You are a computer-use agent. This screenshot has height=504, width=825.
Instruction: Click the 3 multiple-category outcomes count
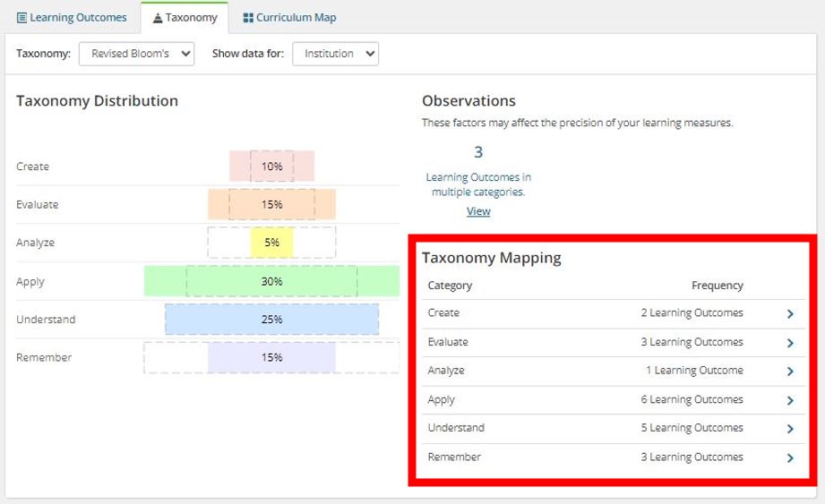478,152
